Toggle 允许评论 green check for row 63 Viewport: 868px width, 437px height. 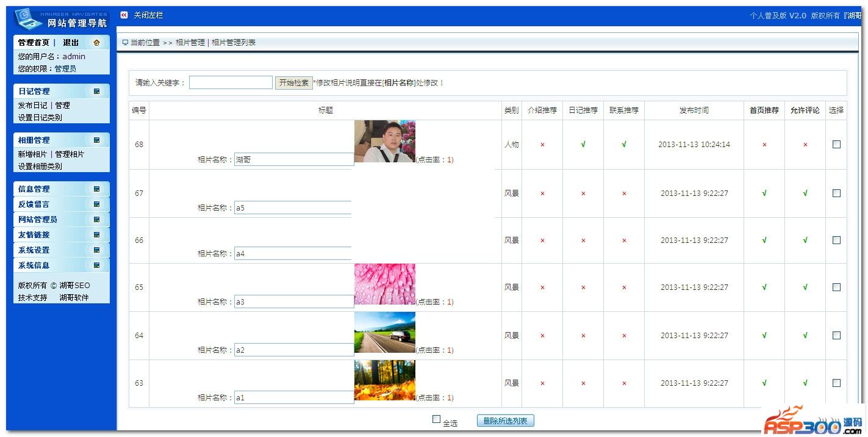coord(805,383)
